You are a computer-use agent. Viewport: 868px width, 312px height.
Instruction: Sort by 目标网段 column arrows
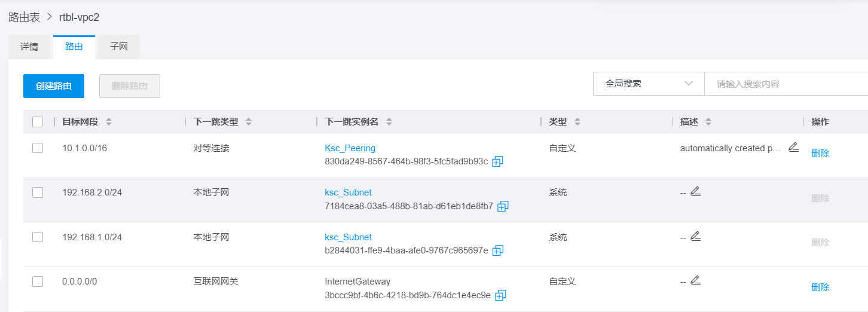click(x=108, y=122)
